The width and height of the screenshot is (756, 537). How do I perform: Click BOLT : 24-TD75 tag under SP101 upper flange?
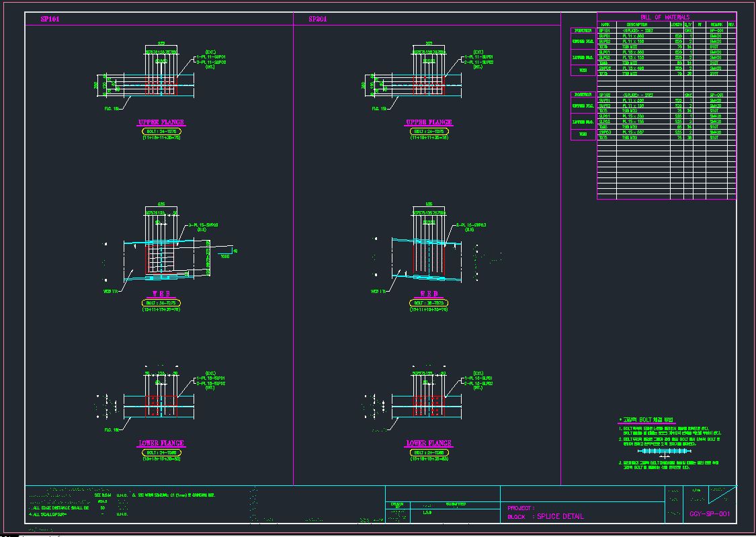tap(161, 131)
